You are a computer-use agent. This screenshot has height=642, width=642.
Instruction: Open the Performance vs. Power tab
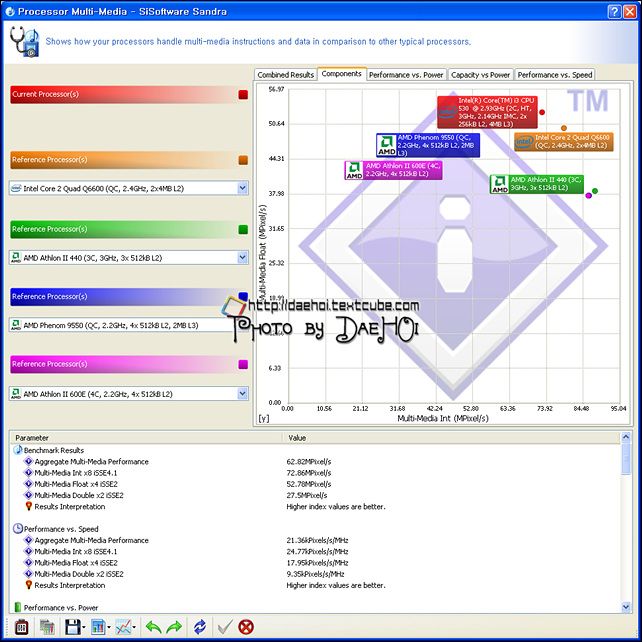[406, 75]
